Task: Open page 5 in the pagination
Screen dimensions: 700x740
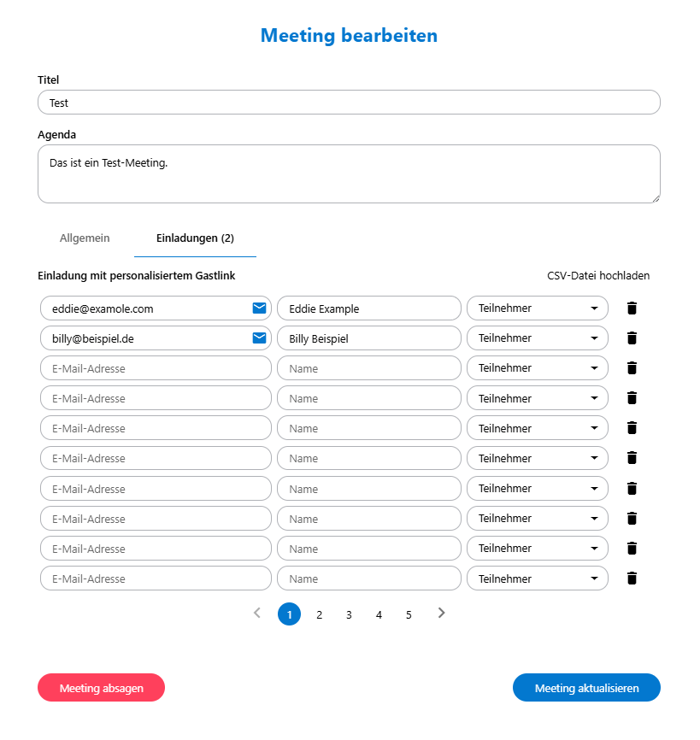Action: click(409, 614)
